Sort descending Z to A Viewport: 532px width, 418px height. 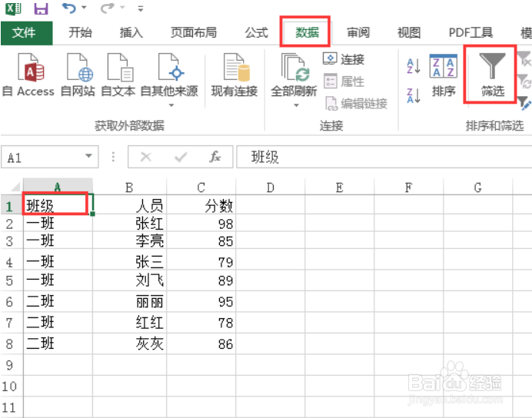[414, 95]
